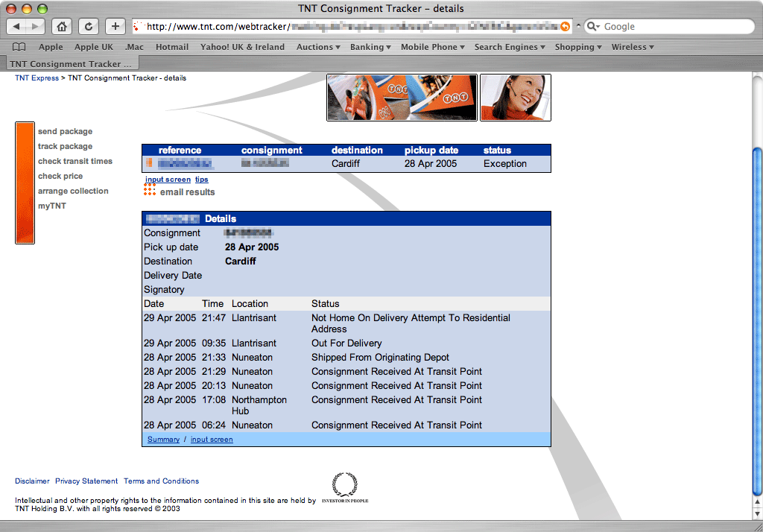Click the 'Northampton Hub' location entry

pos(259,405)
